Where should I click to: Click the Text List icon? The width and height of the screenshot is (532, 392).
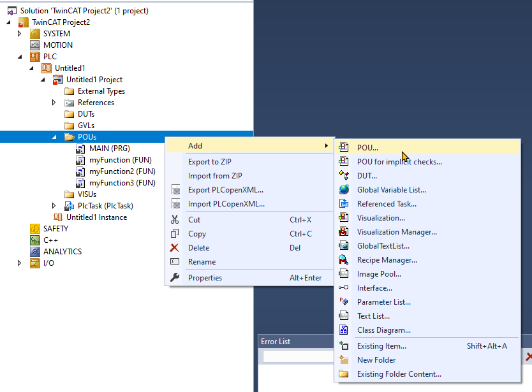coord(343,316)
